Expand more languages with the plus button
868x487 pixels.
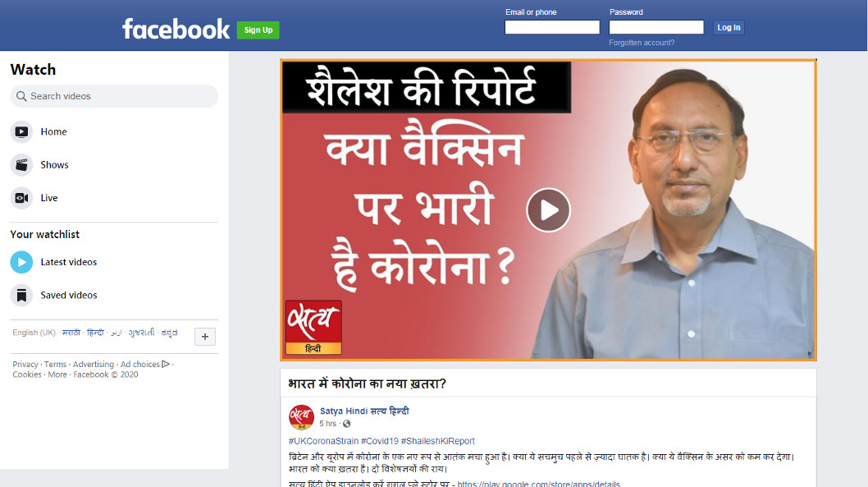pos(205,337)
